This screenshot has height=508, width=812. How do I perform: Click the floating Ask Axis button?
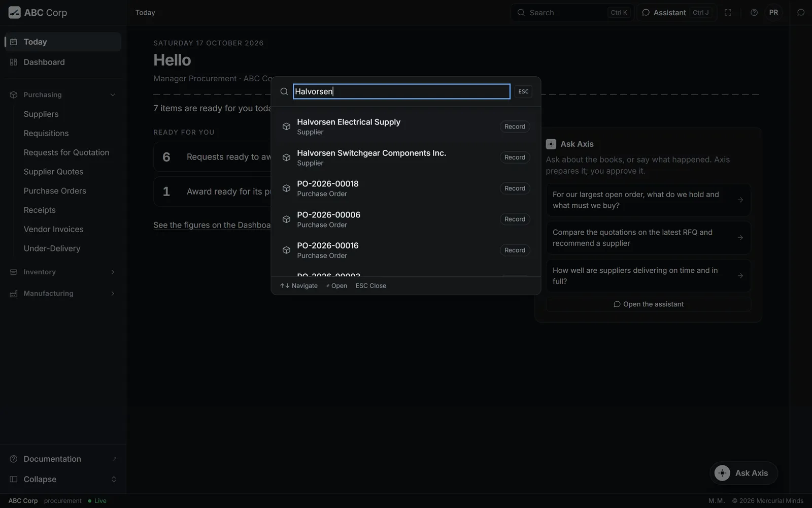click(x=743, y=473)
